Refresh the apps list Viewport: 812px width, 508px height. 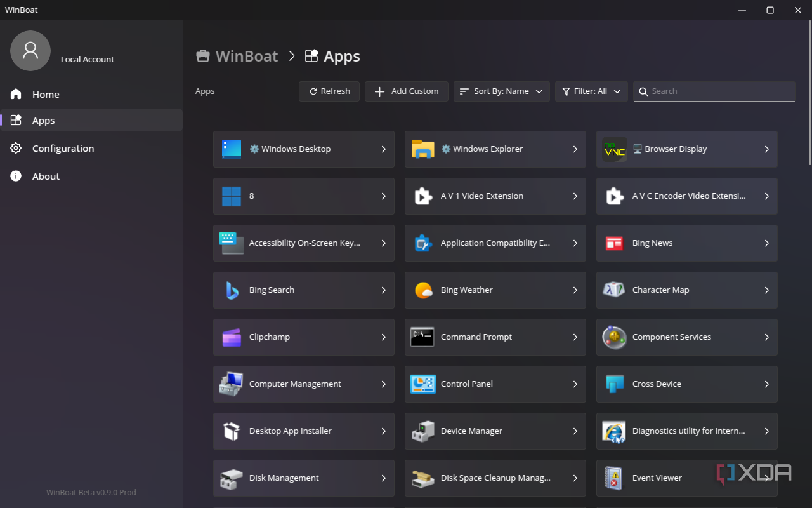(329, 91)
